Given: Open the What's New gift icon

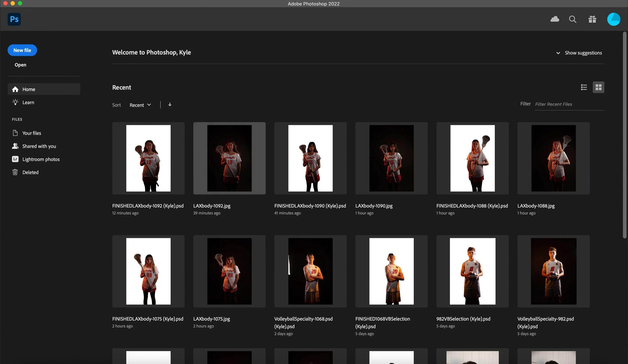Looking at the screenshot, I should click(x=592, y=19).
